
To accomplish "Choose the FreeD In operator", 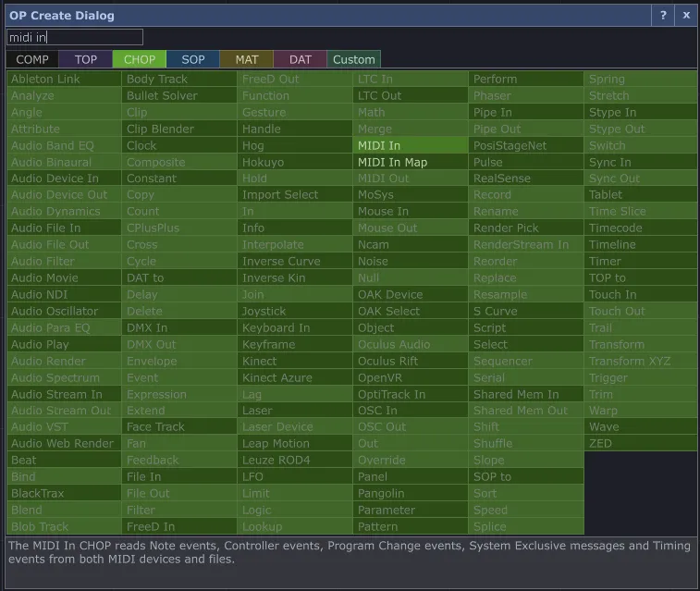I will pos(179,527).
